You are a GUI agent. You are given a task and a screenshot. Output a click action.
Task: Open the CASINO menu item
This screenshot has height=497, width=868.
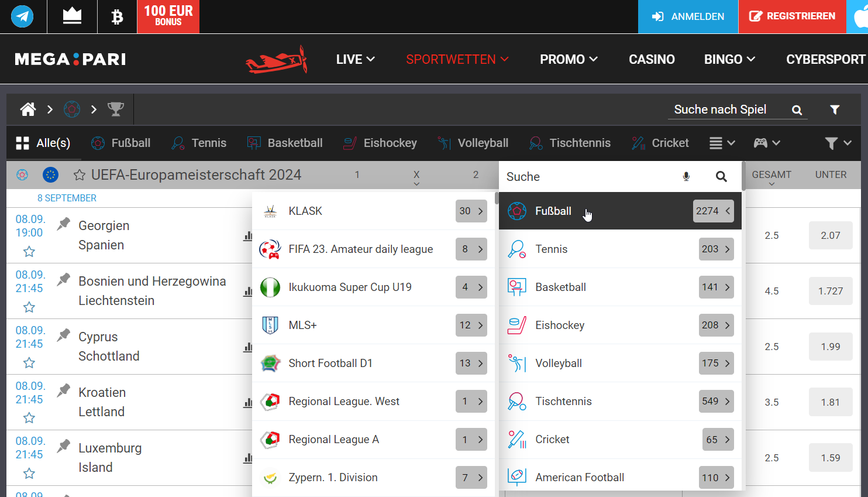coord(652,60)
